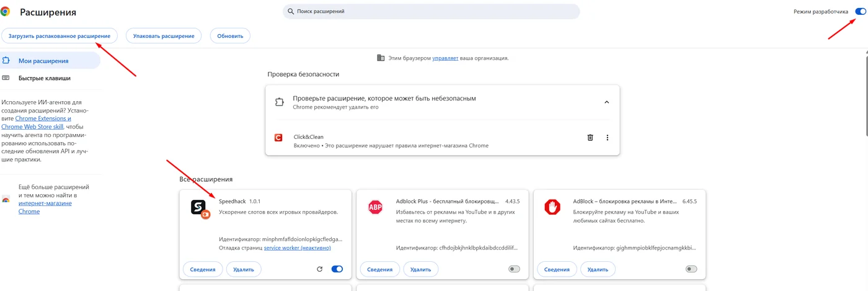
Task: Click Загрузить распакованное расширение button
Action: click(x=60, y=36)
